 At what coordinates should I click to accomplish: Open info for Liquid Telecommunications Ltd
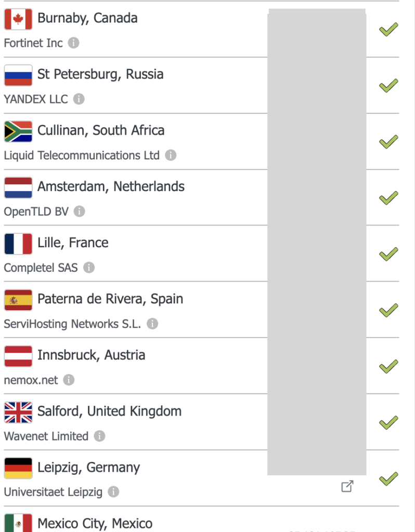click(171, 155)
